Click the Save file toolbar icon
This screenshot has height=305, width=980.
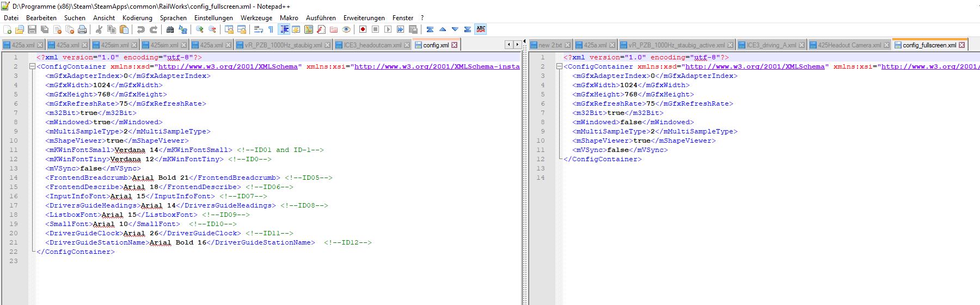click(32, 29)
